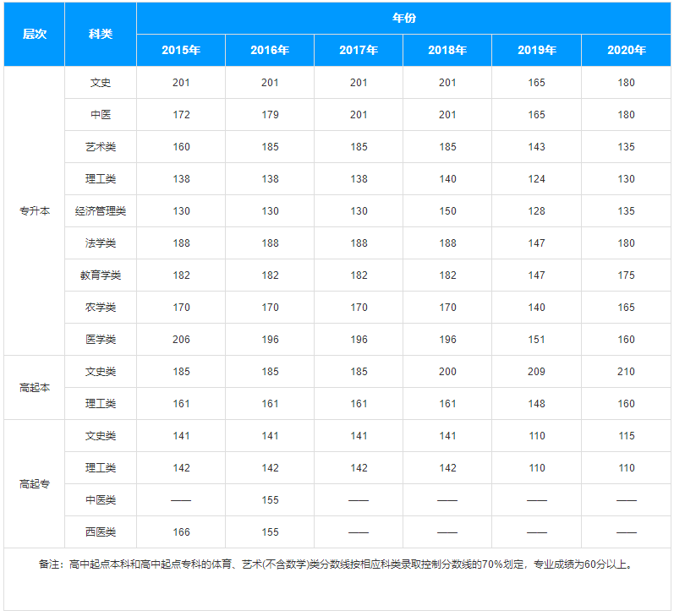
Task: Click the 层次 column header
Action: tap(34, 34)
